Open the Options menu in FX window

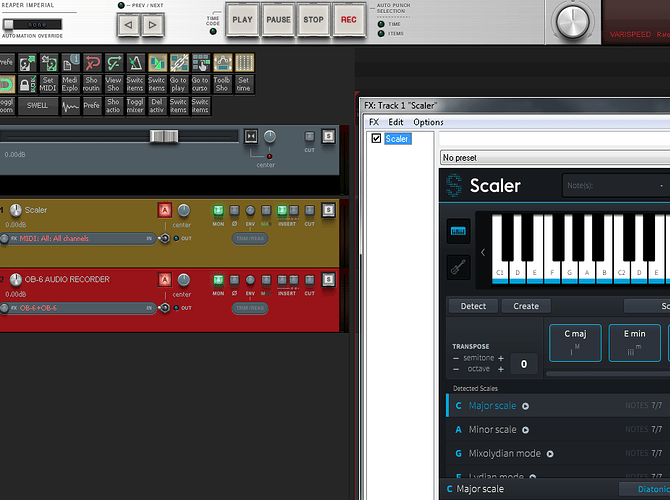[x=428, y=122]
